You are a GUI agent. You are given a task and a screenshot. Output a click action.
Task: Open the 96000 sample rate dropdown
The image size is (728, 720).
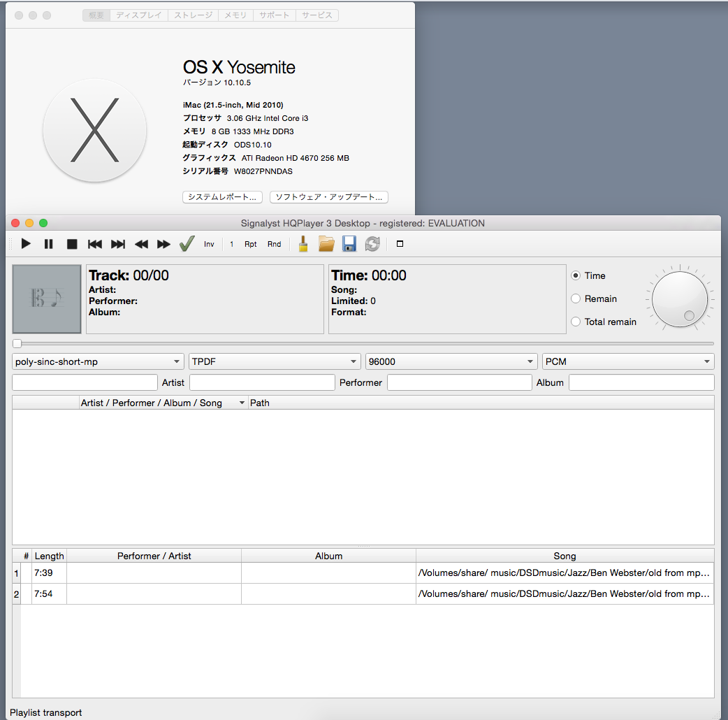pyautogui.click(x=451, y=361)
